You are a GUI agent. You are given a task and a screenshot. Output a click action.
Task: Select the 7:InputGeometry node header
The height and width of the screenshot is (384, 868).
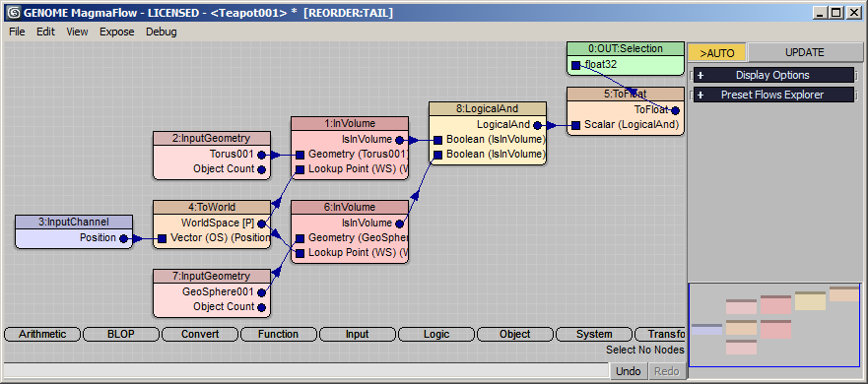click(212, 276)
